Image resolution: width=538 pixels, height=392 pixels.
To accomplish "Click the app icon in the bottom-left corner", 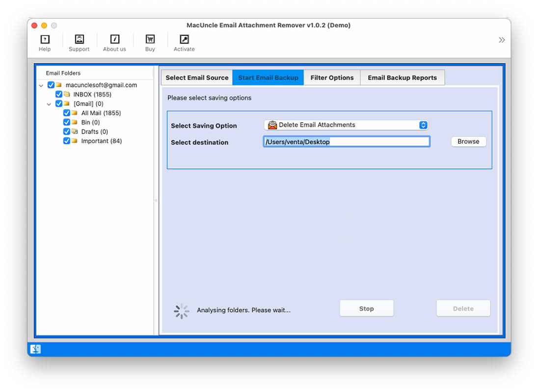I will pyautogui.click(x=34, y=348).
